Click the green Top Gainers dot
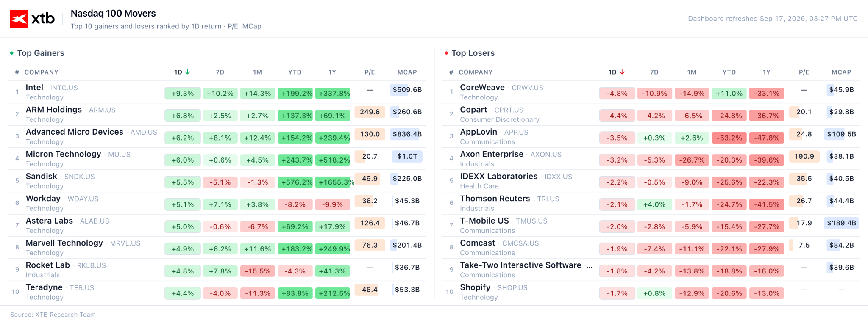This screenshot has height=323, width=868. tap(12, 53)
